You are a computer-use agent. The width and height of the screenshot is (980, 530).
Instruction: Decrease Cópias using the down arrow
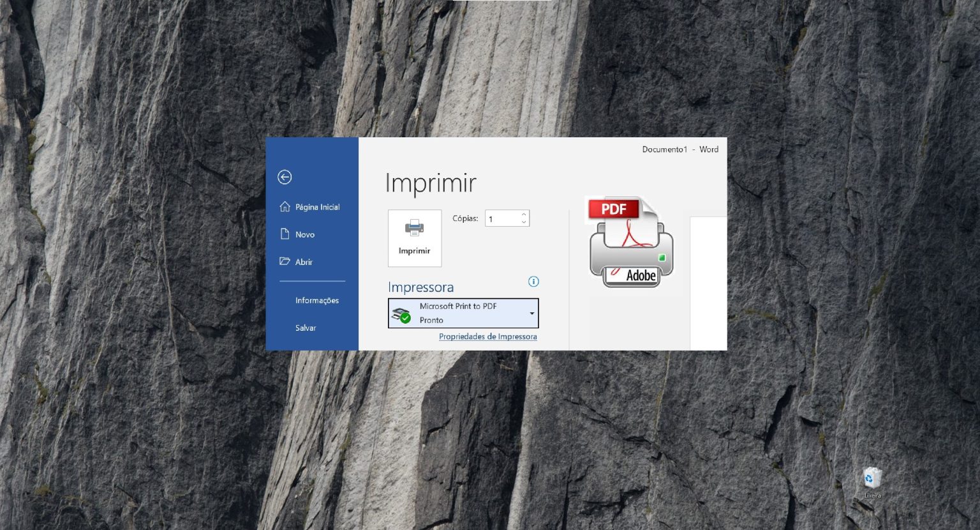pyautogui.click(x=523, y=222)
